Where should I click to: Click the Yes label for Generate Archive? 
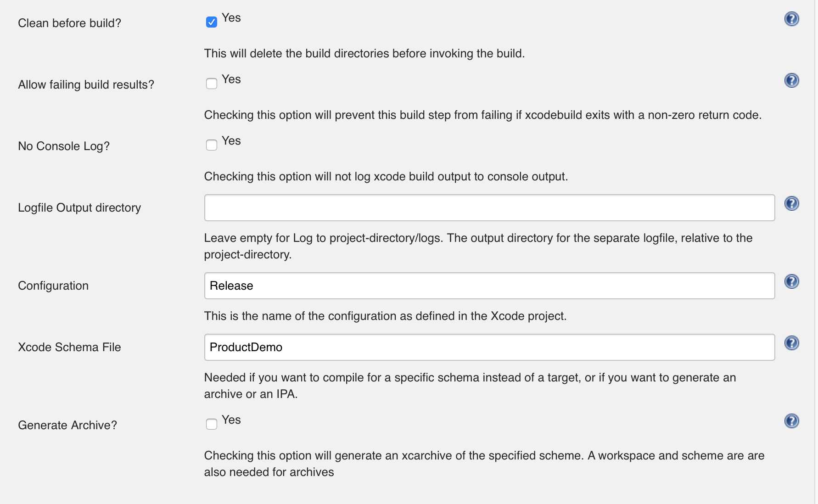tap(231, 420)
